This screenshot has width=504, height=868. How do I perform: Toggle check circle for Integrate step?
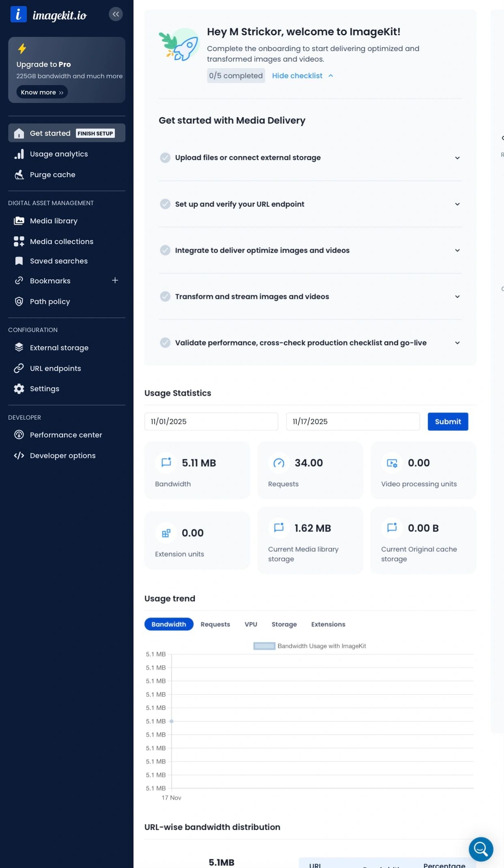tap(165, 250)
